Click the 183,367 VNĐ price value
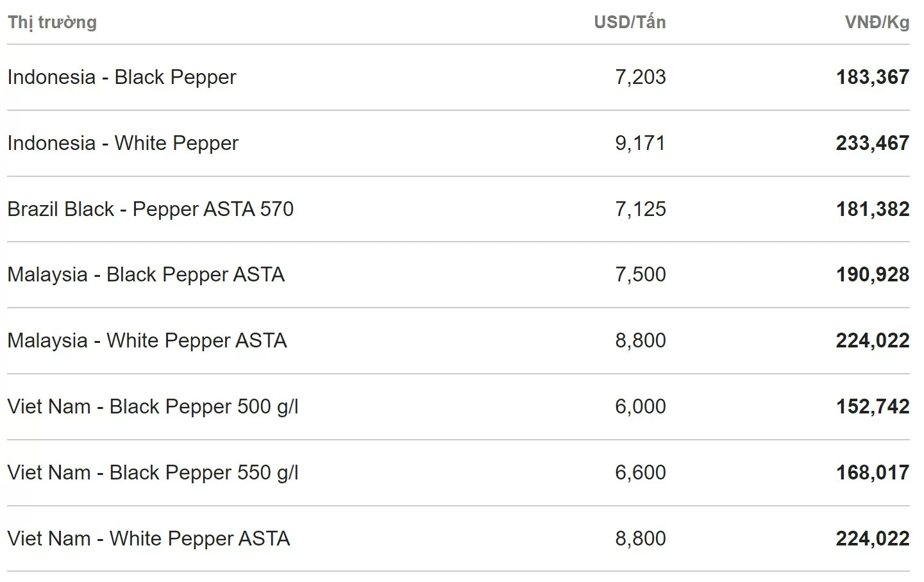 pos(872,77)
